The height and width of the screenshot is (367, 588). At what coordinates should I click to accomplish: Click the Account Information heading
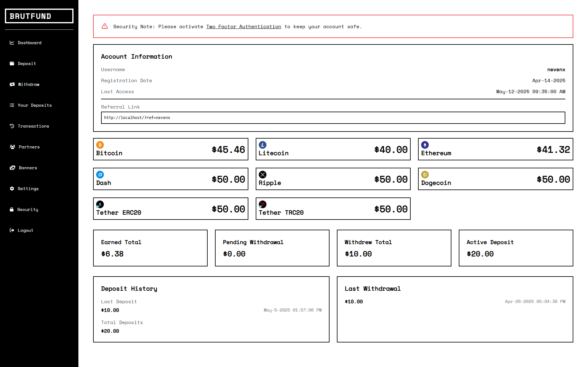(x=137, y=57)
